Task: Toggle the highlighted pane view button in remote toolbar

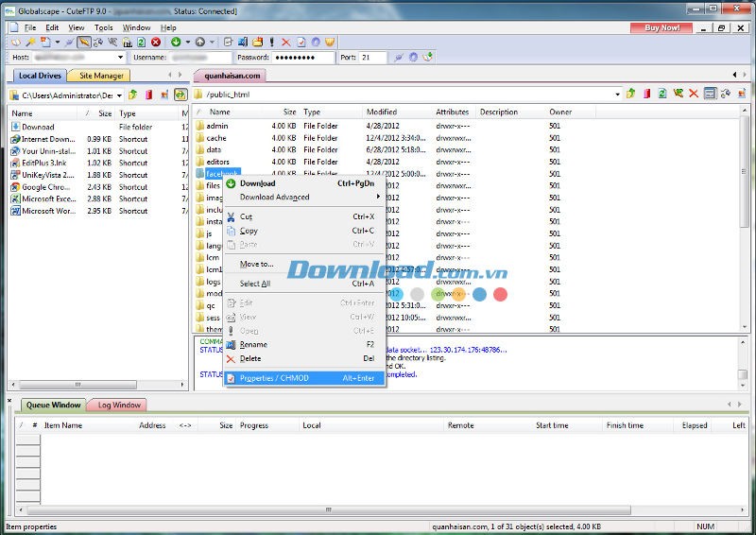Action: click(710, 94)
